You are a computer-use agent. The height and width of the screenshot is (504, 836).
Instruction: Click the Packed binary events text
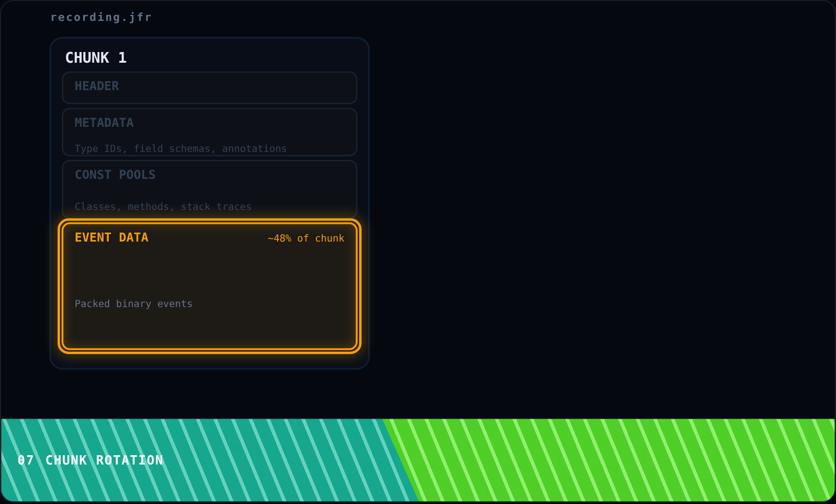133,304
